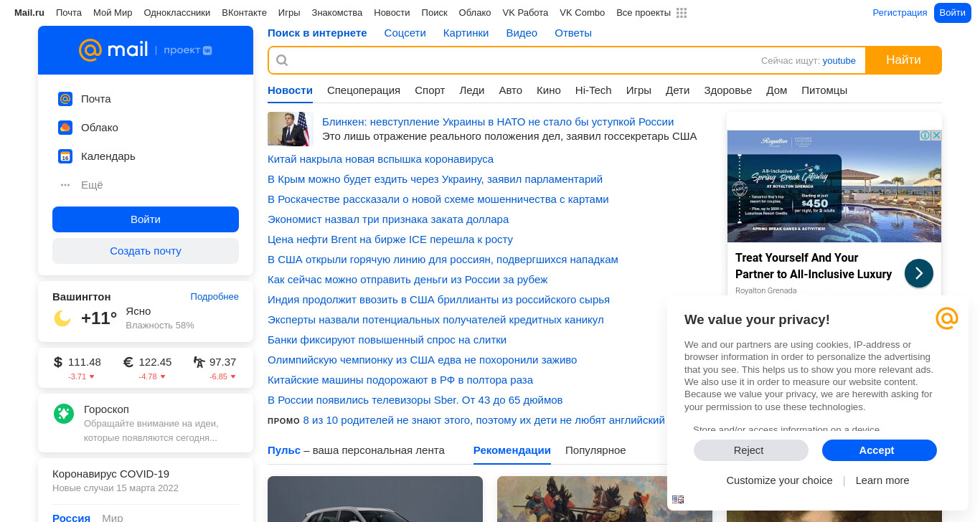Screen dimensions: 980x522
Task: Switch to the Картинки search tab
Action: click(466, 33)
